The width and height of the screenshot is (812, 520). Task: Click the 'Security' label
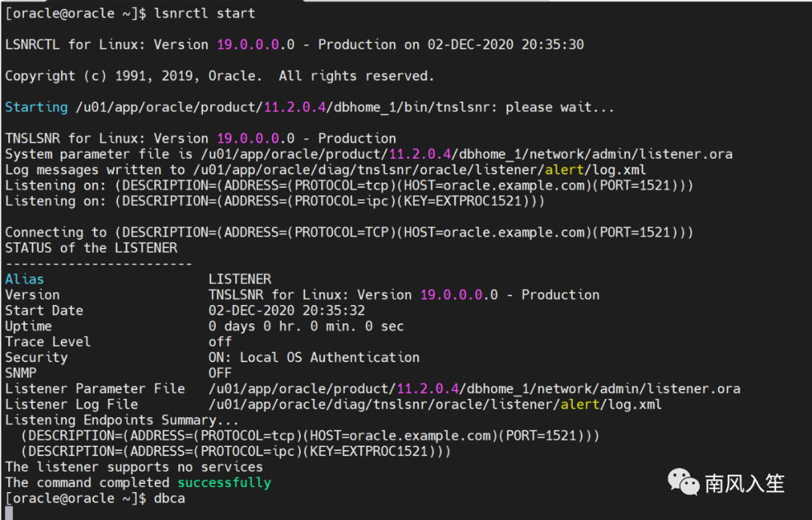36,358
